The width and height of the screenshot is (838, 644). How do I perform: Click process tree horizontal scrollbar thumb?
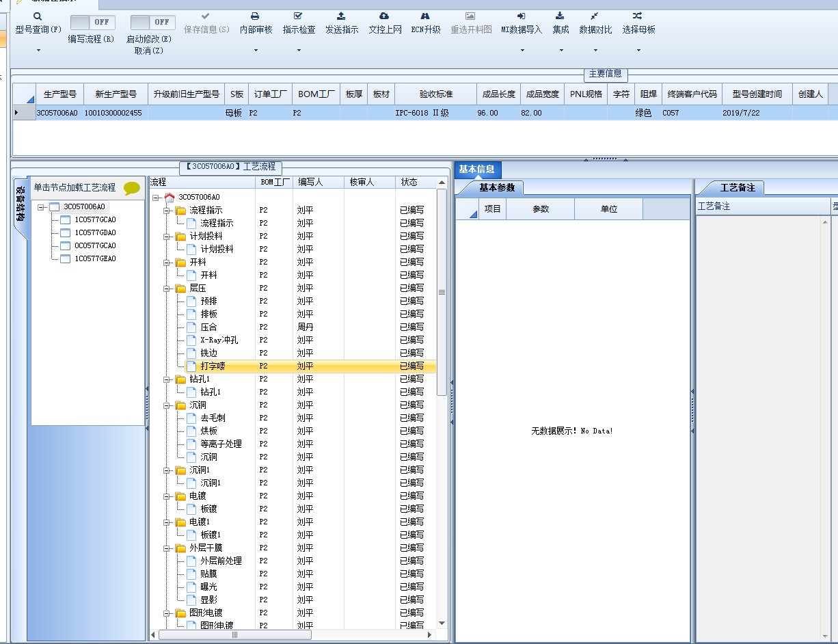(234, 635)
